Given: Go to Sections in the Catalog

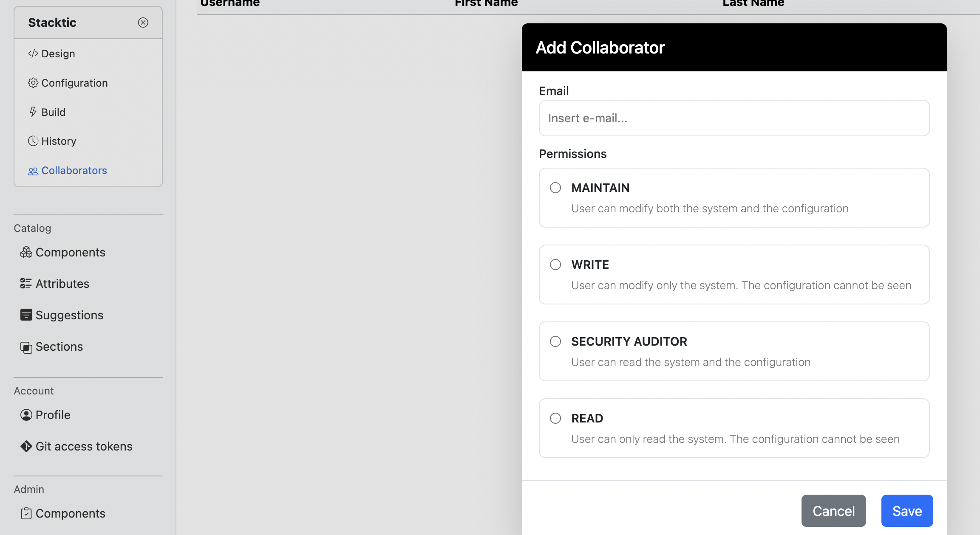Looking at the screenshot, I should (x=59, y=347).
